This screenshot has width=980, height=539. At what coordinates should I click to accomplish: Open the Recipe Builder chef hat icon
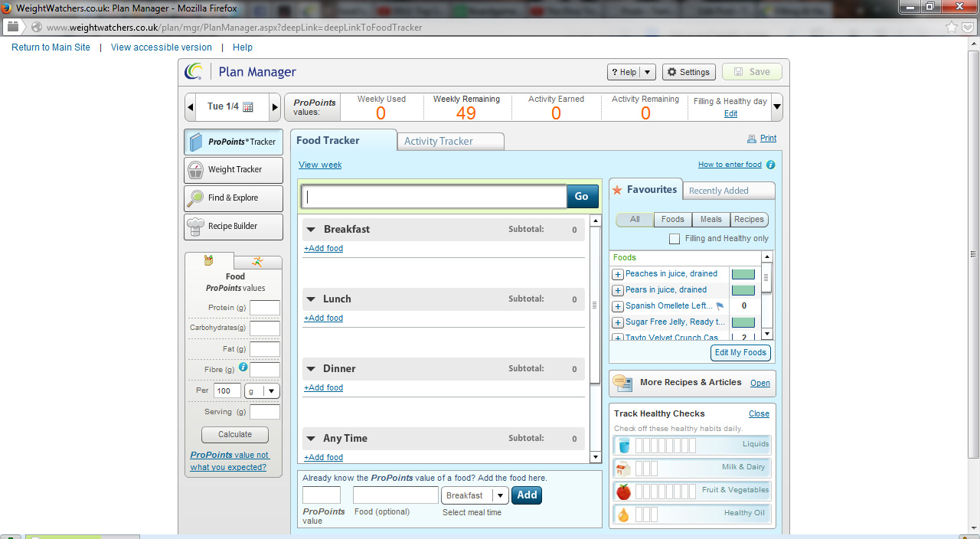click(x=196, y=227)
